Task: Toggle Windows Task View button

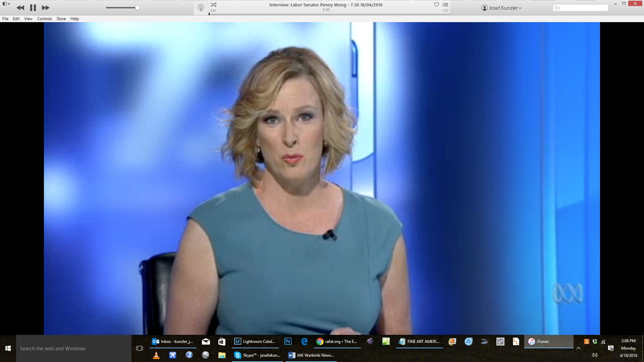Action: coord(140,349)
